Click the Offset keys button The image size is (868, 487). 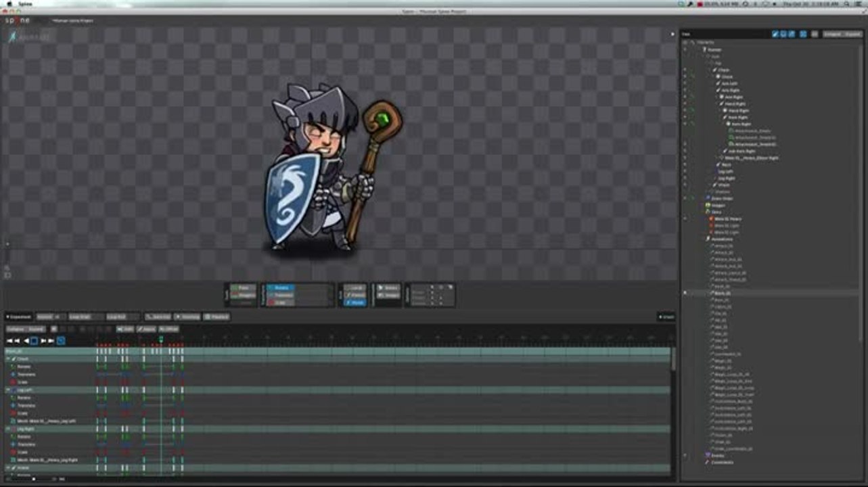[x=168, y=329]
